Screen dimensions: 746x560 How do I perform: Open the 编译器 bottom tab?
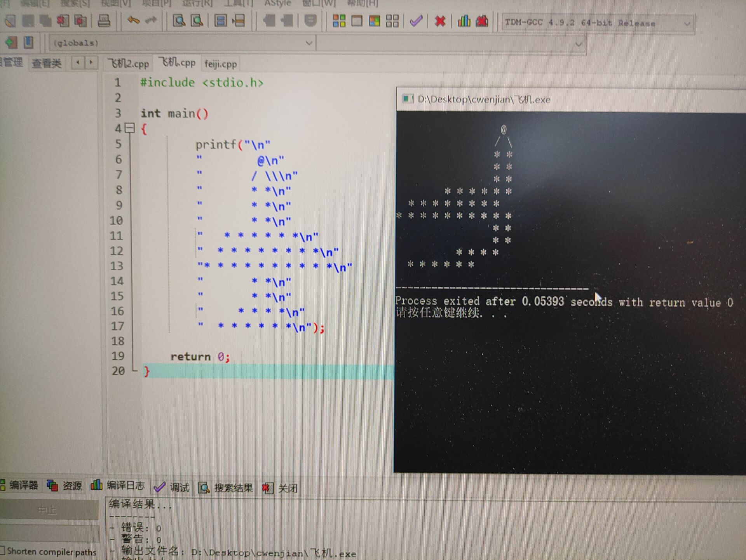(19, 485)
